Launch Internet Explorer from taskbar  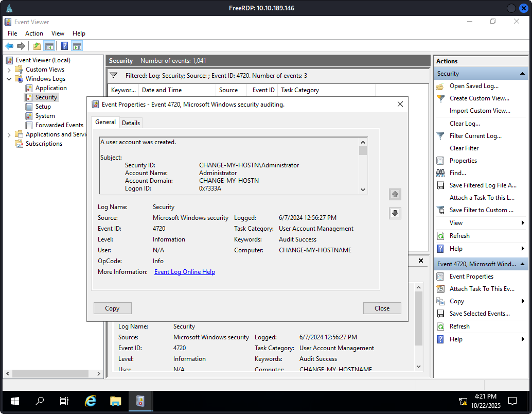(x=90, y=402)
